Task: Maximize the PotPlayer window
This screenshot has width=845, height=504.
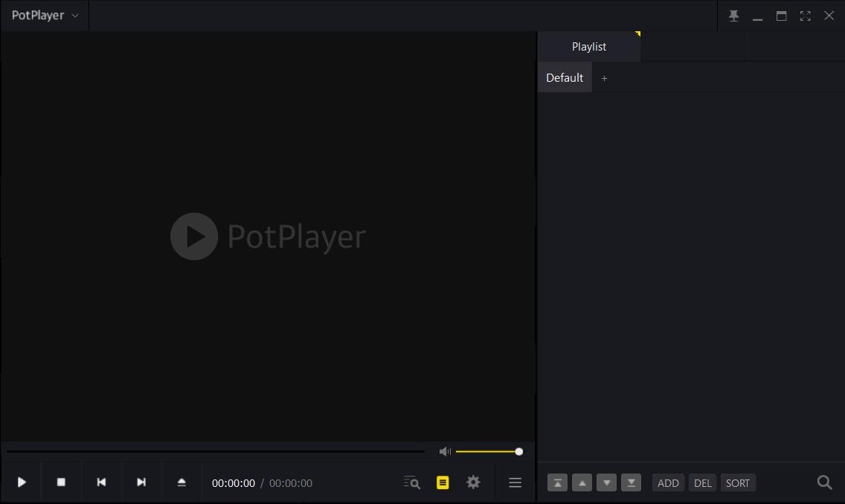Action: coord(781,16)
